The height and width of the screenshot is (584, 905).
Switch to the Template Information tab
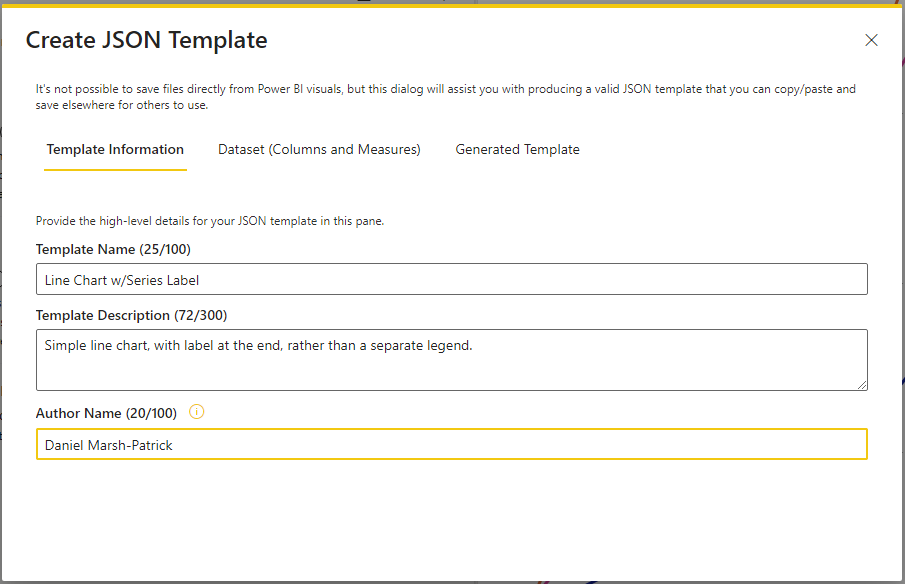[115, 149]
